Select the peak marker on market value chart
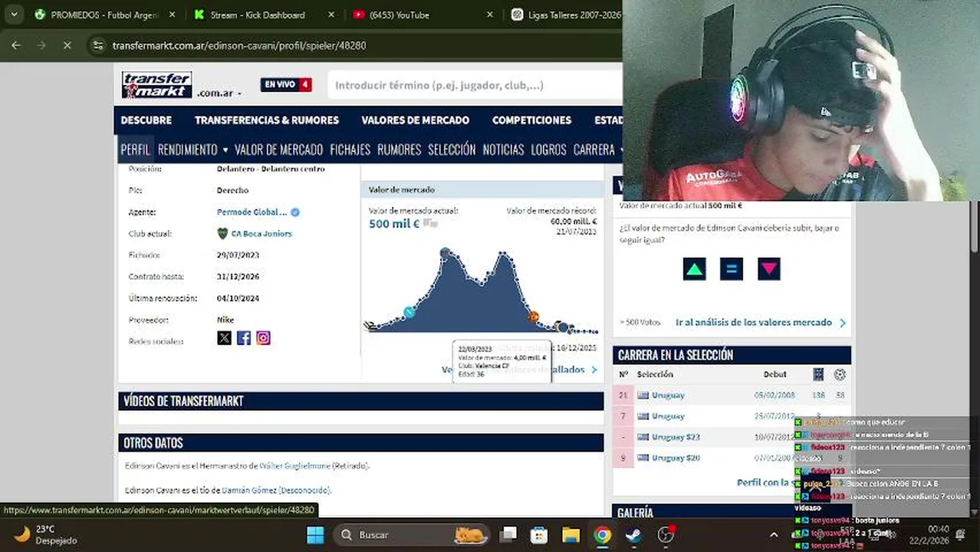The width and height of the screenshot is (980, 552). pyautogui.click(x=445, y=252)
